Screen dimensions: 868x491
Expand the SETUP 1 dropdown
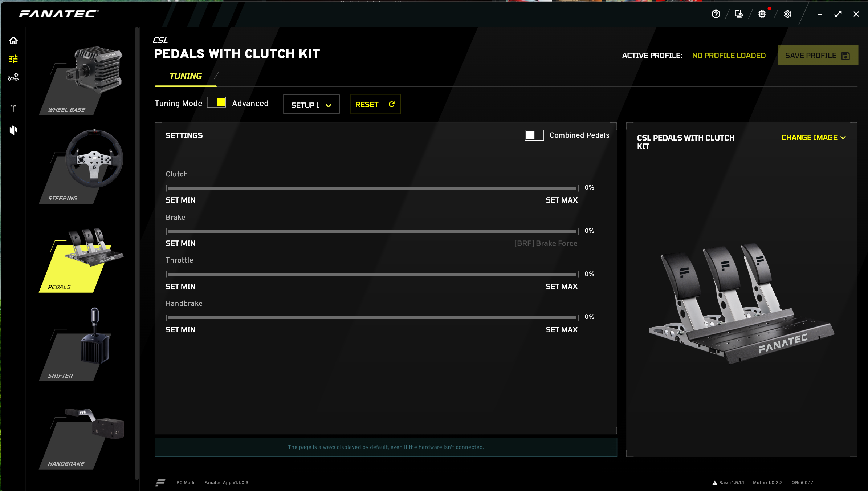click(x=311, y=105)
